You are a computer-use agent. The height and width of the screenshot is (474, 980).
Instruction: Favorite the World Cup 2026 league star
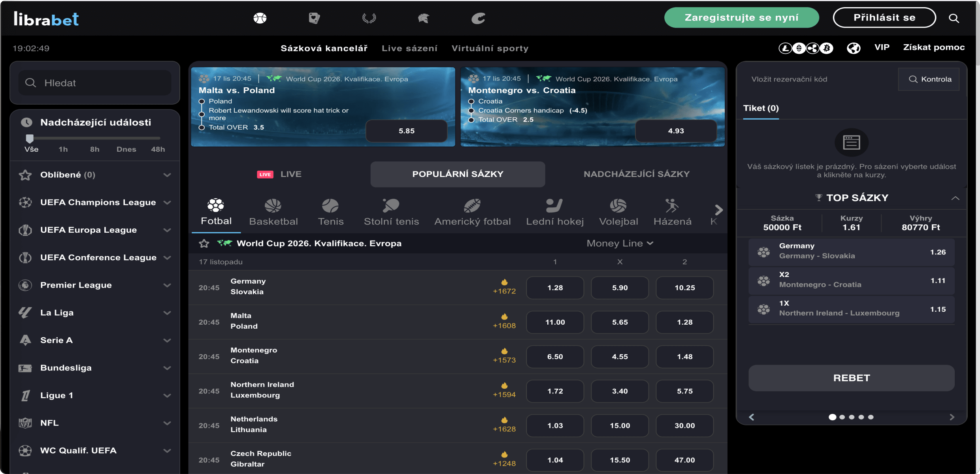[204, 243]
